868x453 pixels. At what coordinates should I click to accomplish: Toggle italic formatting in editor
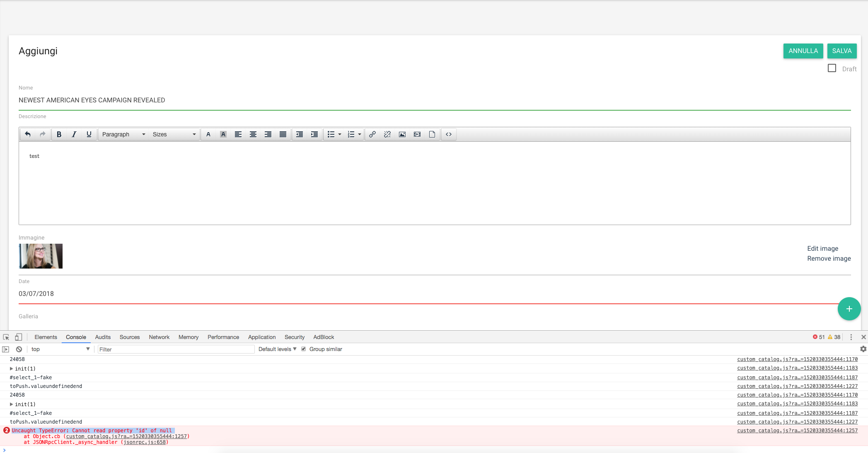(x=74, y=134)
